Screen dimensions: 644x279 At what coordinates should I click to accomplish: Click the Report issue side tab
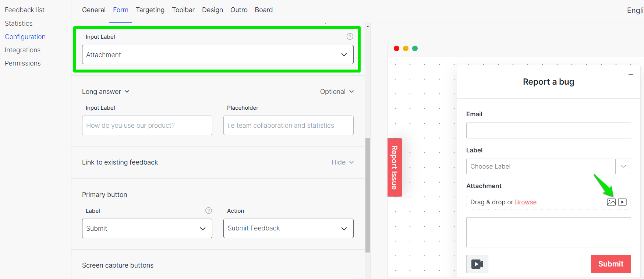tap(395, 167)
